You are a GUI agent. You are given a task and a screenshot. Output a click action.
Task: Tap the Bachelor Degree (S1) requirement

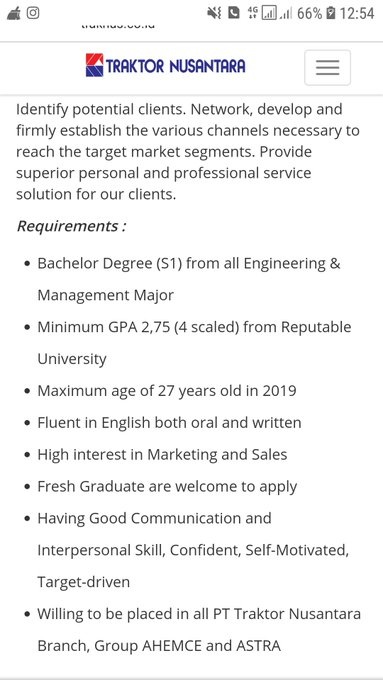(x=189, y=279)
